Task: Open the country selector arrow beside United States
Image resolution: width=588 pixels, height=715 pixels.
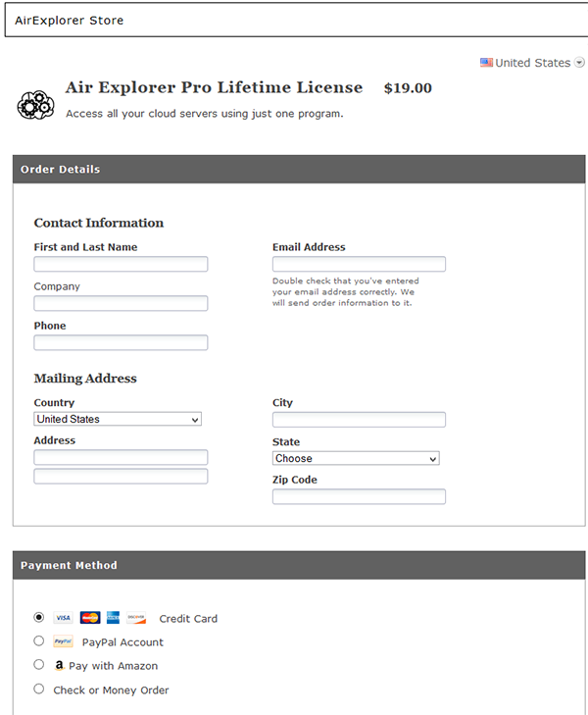Action: [x=579, y=63]
